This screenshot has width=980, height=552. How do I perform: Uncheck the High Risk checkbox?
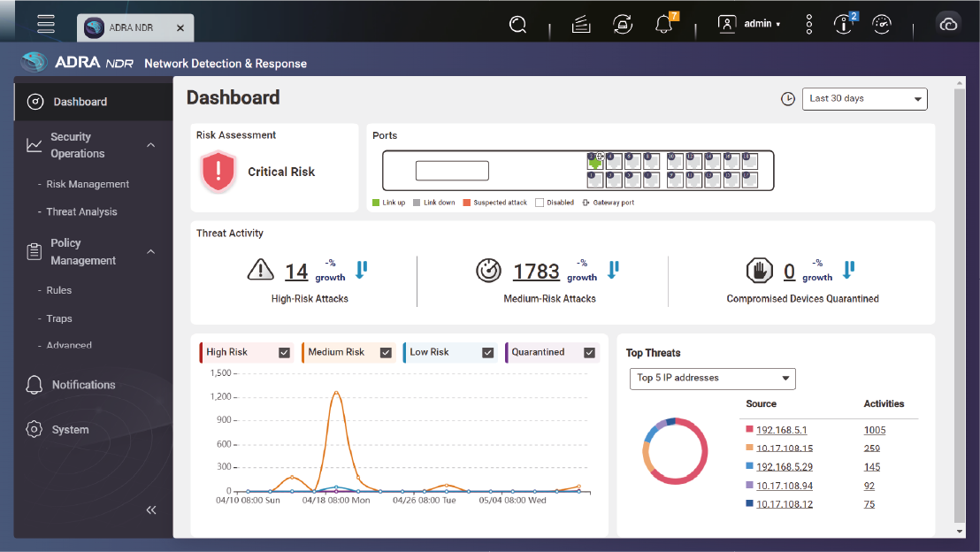(x=285, y=353)
